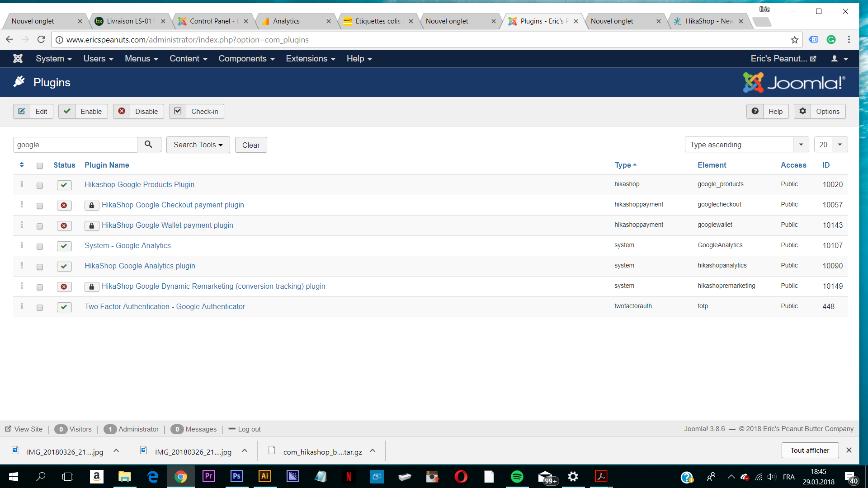
Task: Click the Grammarly extension icon
Action: [831, 40]
